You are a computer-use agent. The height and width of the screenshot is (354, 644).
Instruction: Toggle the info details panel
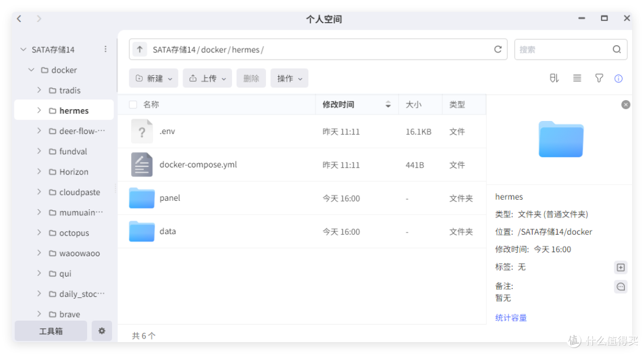[618, 79]
